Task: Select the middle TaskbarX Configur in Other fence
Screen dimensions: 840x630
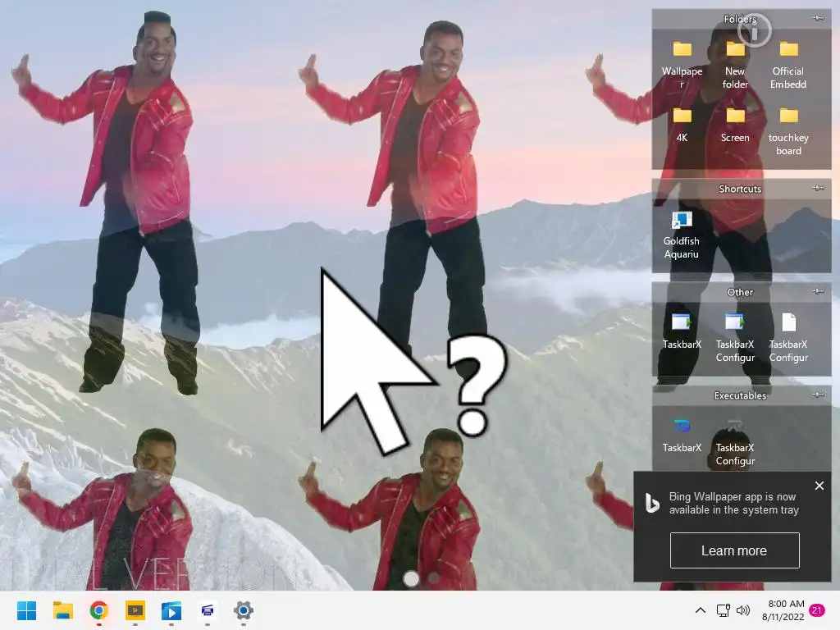Action: 735,322
